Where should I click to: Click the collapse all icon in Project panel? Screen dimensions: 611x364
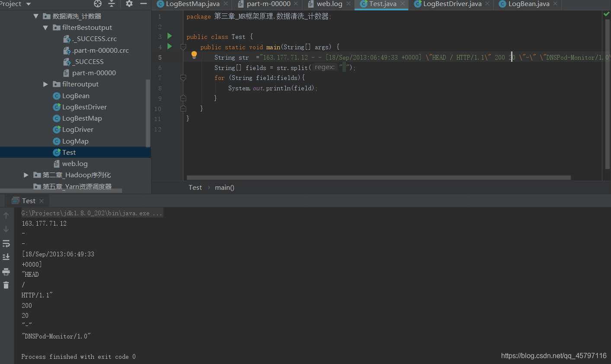pyautogui.click(x=112, y=4)
